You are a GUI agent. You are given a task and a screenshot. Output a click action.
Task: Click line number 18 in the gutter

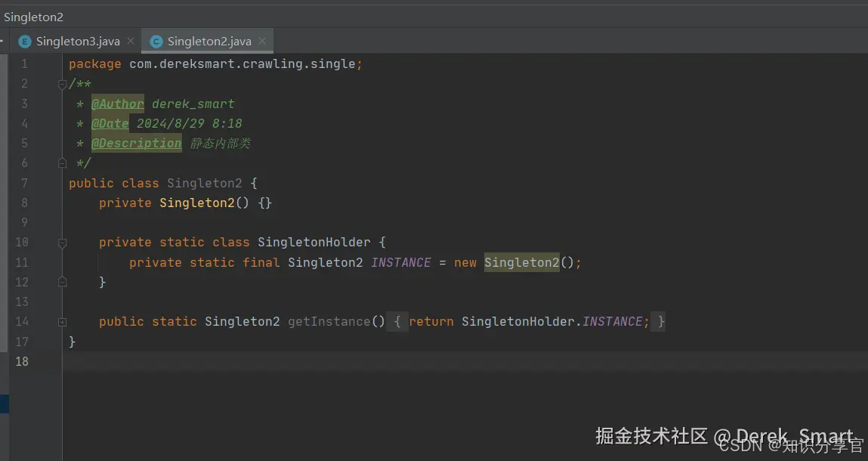coord(22,361)
